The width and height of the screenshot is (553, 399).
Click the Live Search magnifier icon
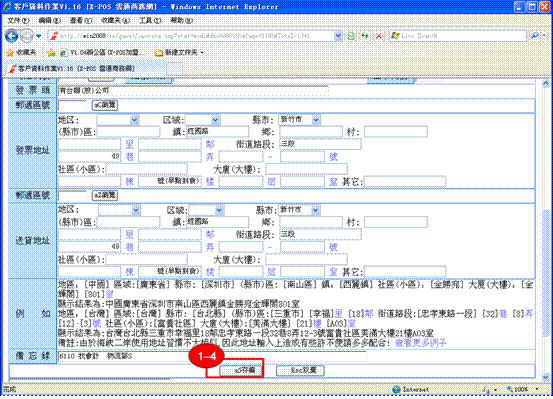pyautogui.click(x=535, y=36)
